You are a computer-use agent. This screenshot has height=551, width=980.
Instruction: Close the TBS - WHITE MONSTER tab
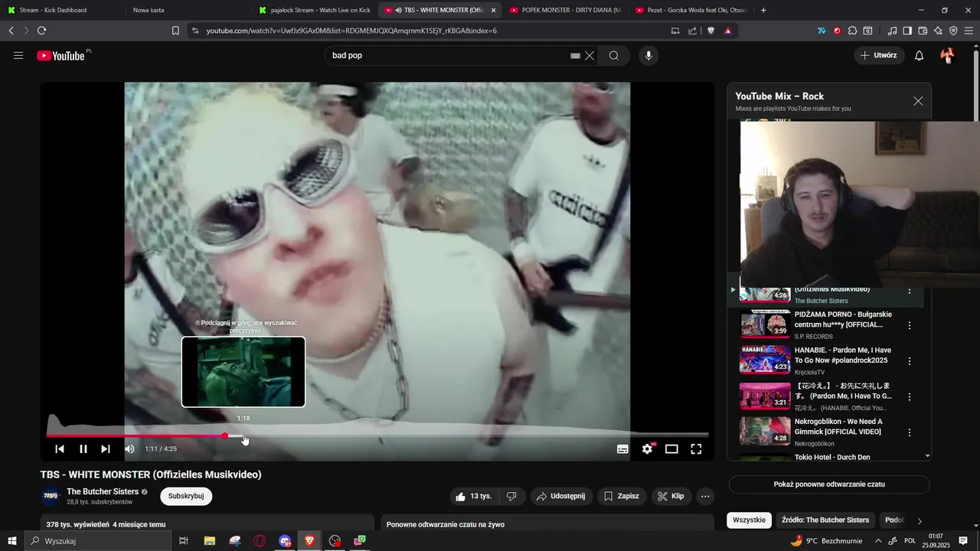point(493,10)
